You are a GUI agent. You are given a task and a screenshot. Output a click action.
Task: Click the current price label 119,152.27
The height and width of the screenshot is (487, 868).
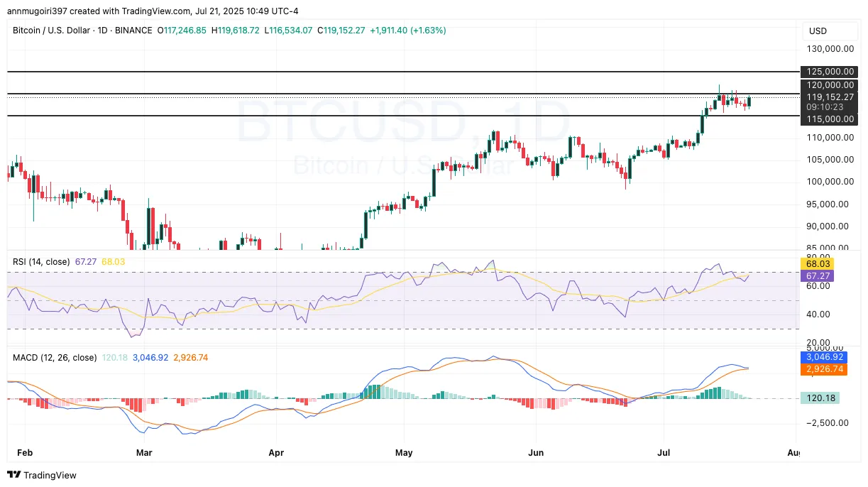(x=829, y=97)
